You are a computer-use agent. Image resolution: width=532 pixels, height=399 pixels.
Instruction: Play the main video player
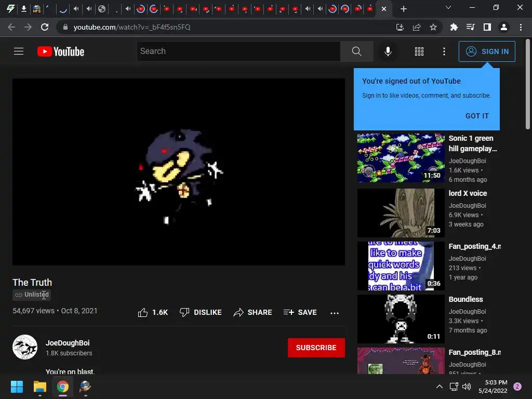(x=179, y=171)
